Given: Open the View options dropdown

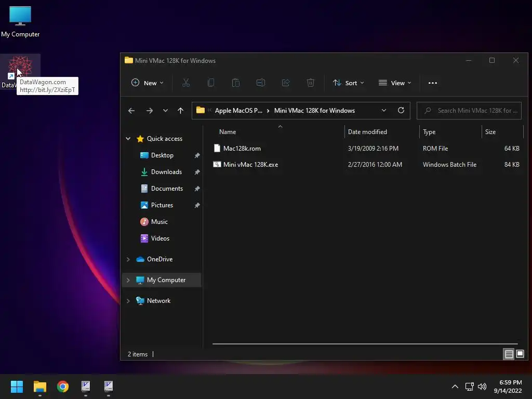Looking at the screenshot, I should pos(395,83).
